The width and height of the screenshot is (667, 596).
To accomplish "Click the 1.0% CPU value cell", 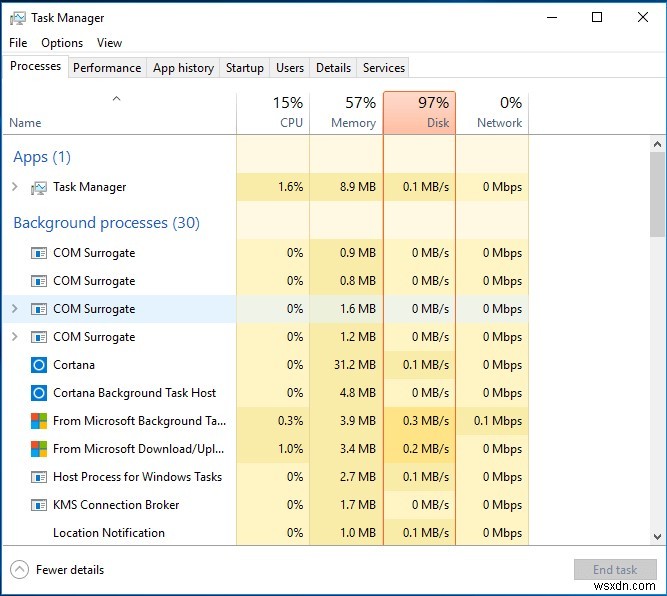I will click(273, 449).
